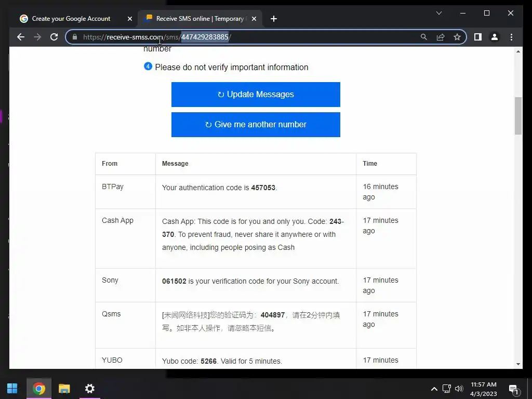Image resolution: width=532 pixels, height=399 pixels.
Task: Click the 16 minutes ago timestamp
Action: pos(380,192)
